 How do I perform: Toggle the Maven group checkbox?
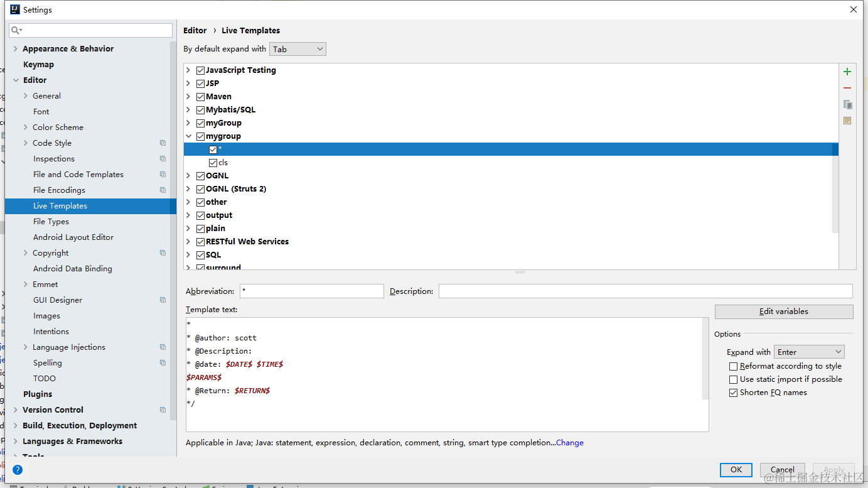(x=200, y=97)
